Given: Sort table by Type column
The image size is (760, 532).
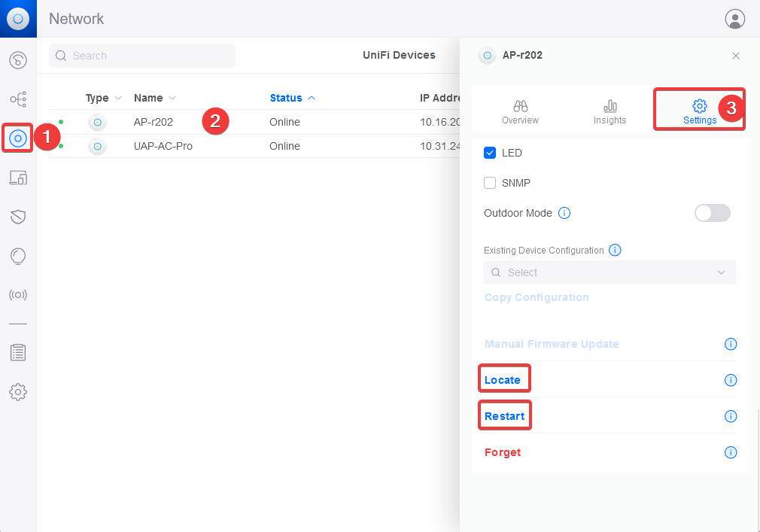Looking at the screenshot, I should (x=103, y=99).
